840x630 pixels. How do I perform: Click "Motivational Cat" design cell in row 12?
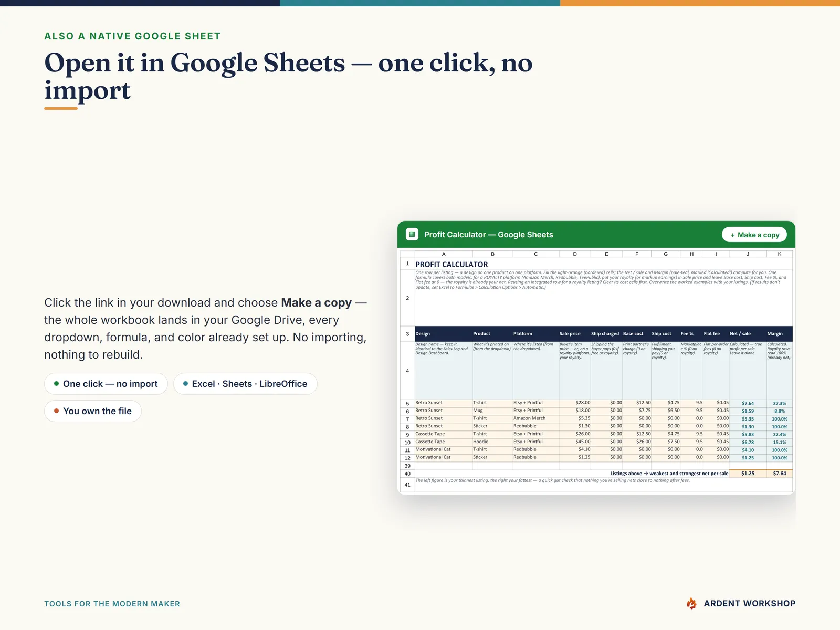[x=444, y=457]
